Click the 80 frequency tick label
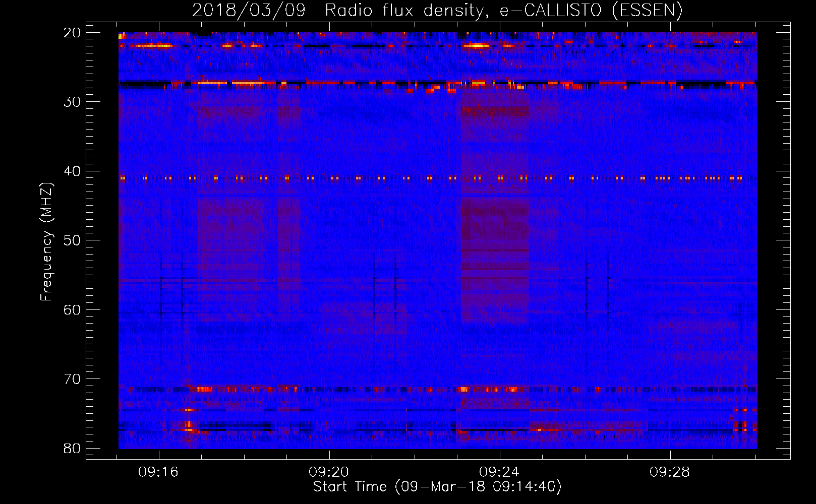The width and height of the screenshot is (816, 504). pyautogui.click(x=72, y=449)
